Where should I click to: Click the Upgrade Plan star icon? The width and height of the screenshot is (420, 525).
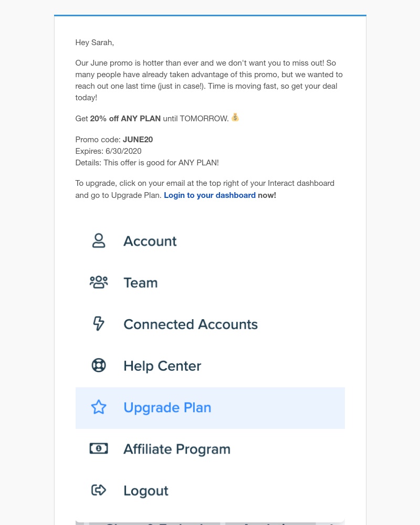tap(99, 407)
